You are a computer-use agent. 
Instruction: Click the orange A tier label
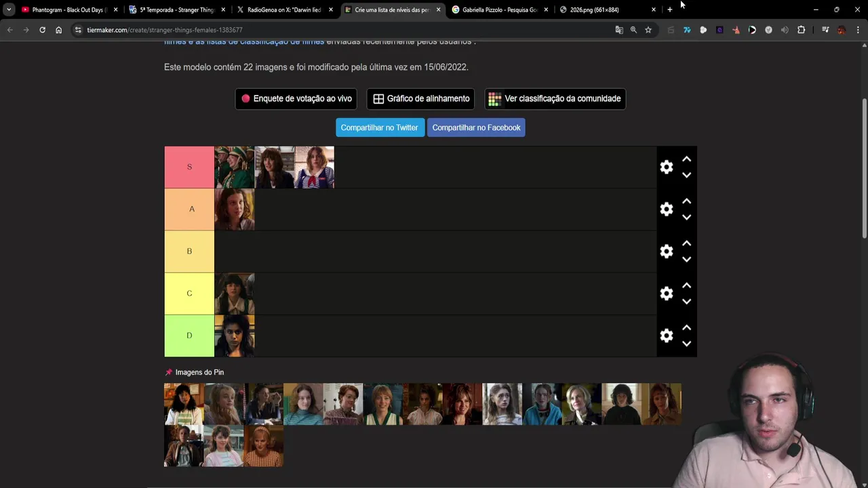189,209
